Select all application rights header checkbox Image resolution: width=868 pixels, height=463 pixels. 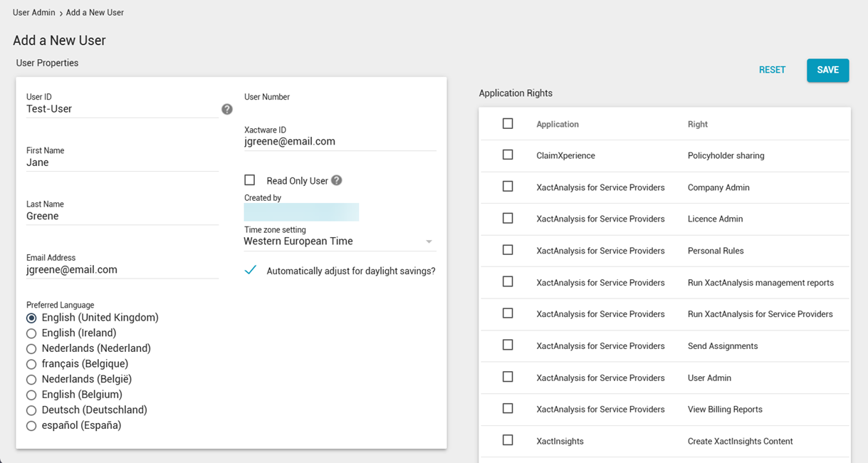(x=508, y=123)
